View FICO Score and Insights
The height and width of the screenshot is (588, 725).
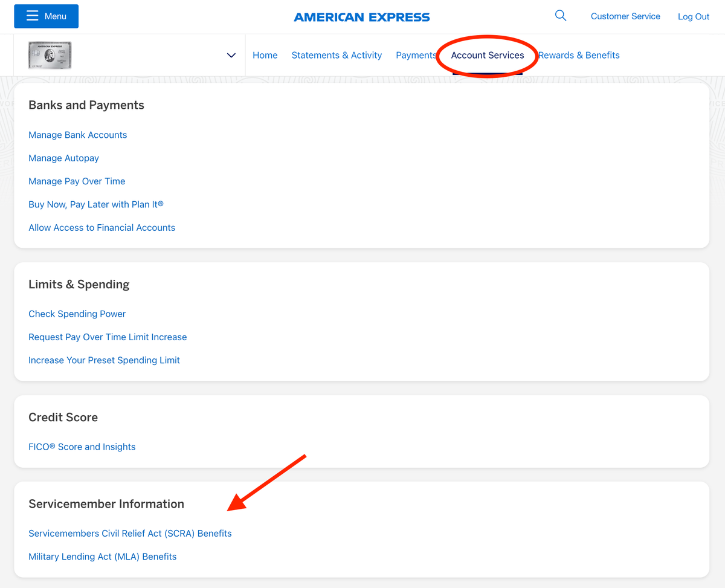point(82,447)
